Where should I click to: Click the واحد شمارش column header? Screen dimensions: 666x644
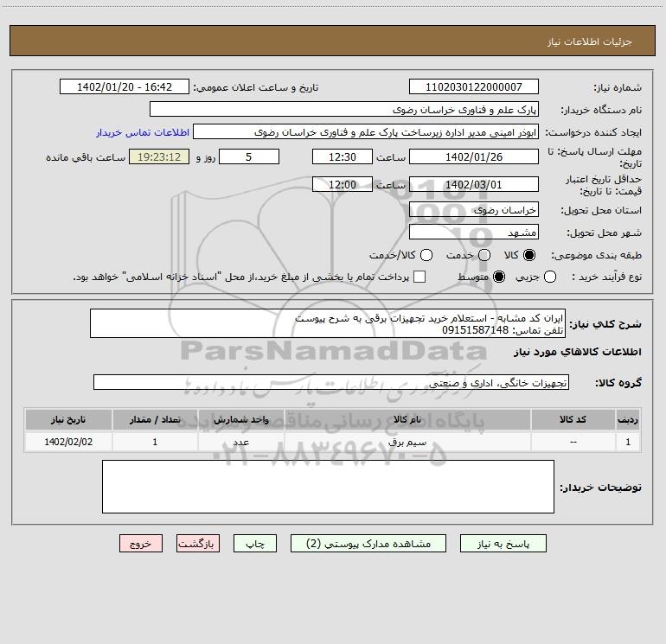pyautogui.click(x=240, y=420)
